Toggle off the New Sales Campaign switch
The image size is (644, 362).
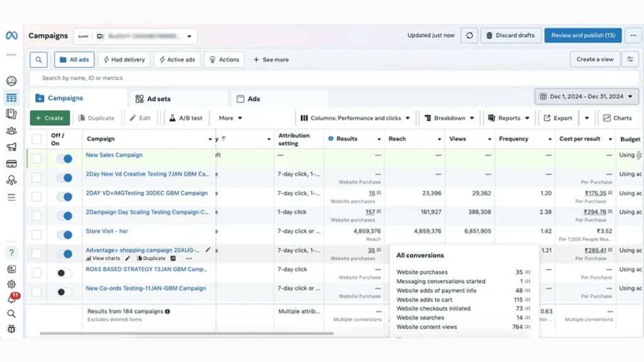point(64,158)
